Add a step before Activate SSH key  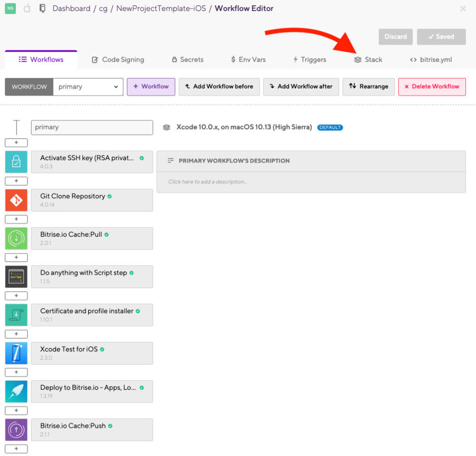[x=16, y=143]
